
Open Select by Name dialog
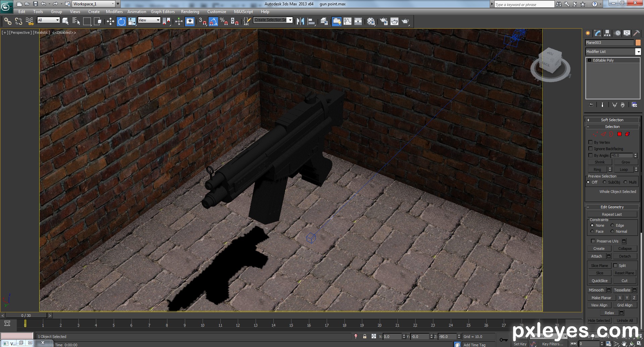(x=76, y=21)
